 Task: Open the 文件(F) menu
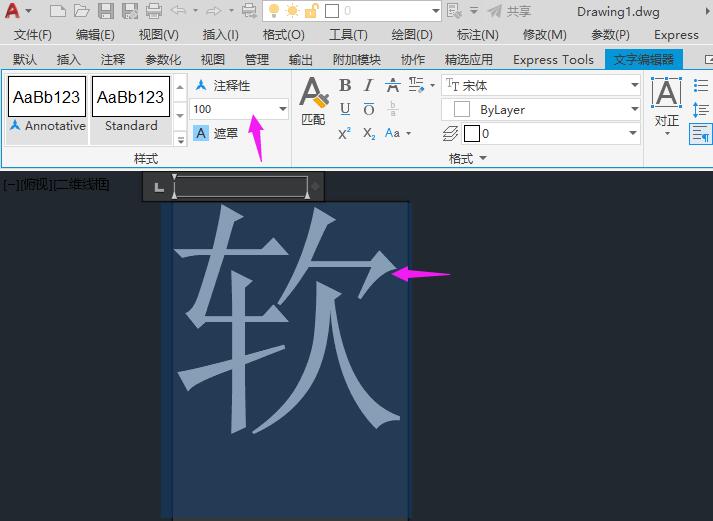pyautogui.click(x=32, y=35)
